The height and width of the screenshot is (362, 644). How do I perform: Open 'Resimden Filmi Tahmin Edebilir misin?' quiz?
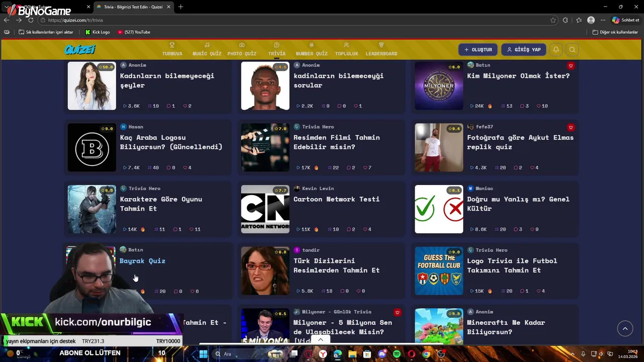click(x=337, y=142)
